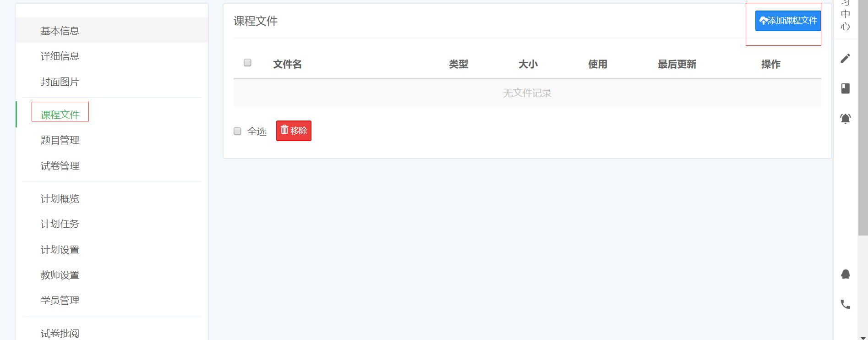Click the trash icon on 移除 button
The image size is (868, 340).
(x=284, y=130)
